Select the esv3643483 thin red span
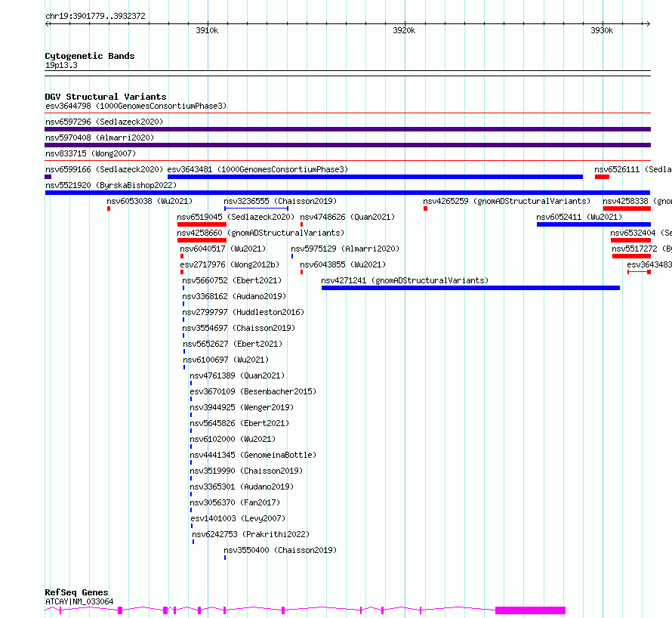The image size is (672, 618). [639, 272]
